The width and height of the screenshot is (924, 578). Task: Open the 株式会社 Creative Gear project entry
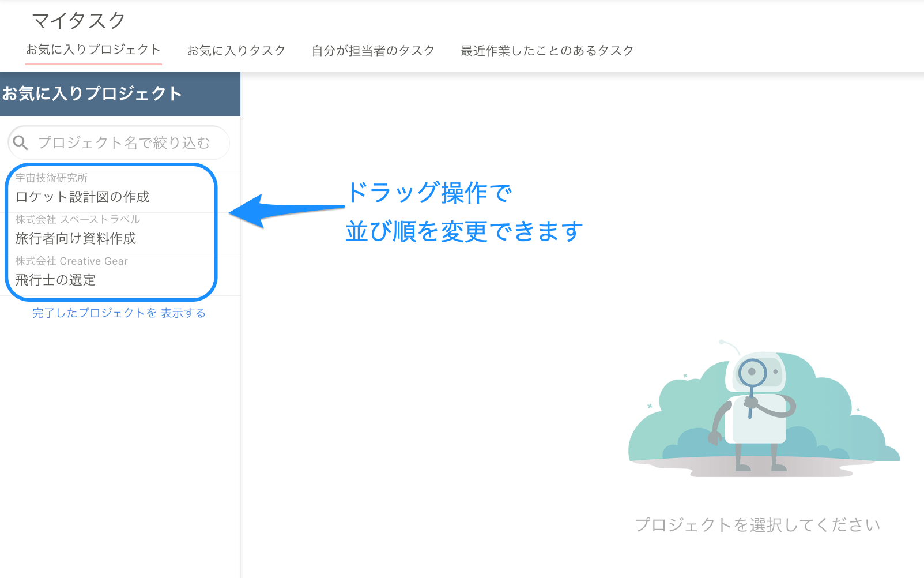click(x=71, y=261)
